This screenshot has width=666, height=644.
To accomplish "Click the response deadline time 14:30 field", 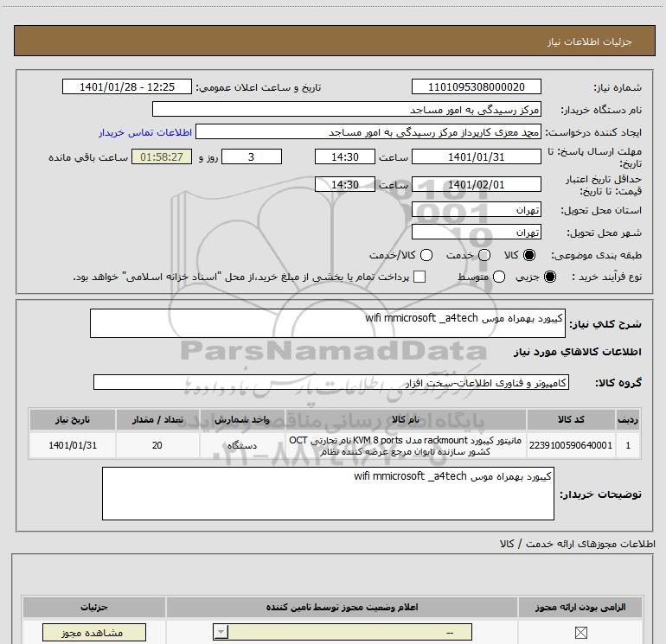I will [345, 156].
